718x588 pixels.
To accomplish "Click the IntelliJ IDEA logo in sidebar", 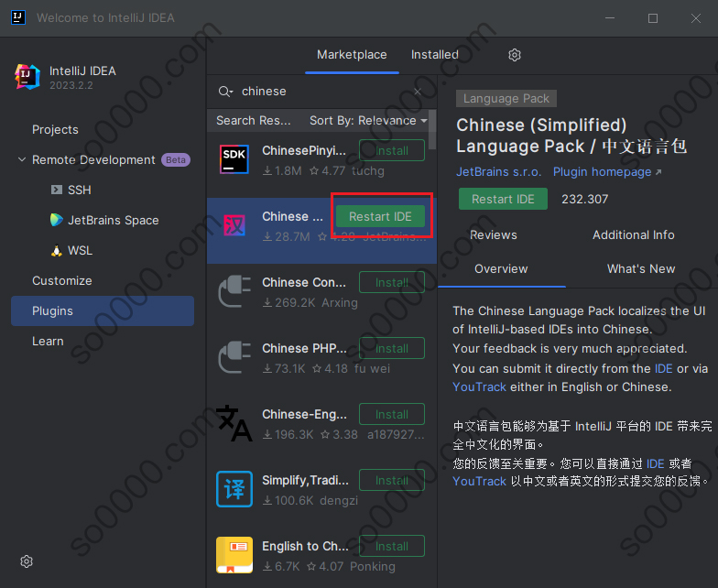I will 27,77.
